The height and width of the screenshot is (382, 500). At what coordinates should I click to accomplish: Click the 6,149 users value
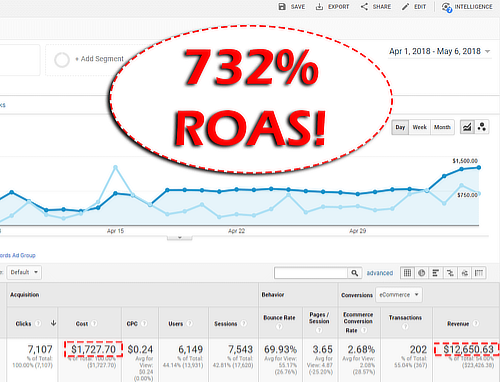(191, 349)
